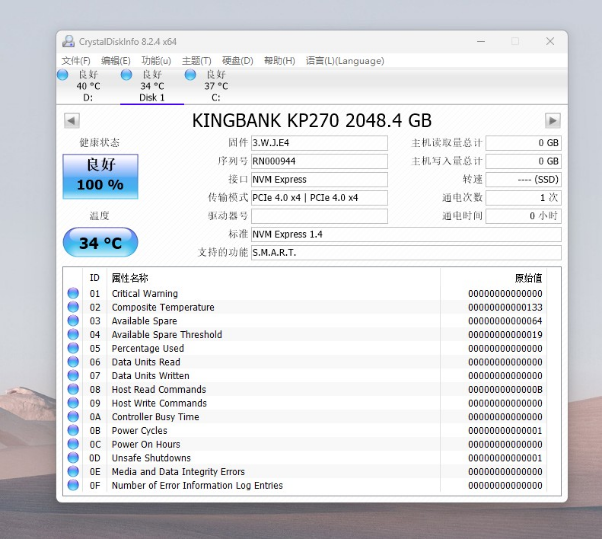Click status orb for Critical Warning row
Image resolution: width=602 pixels, height=539 pixels.
click(x=73, y=293)
